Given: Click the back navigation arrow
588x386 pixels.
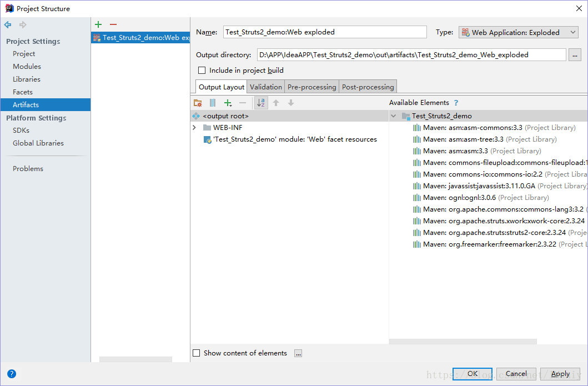Looking at the screenshot, I should pyautogui.click(x=8, y=25).
